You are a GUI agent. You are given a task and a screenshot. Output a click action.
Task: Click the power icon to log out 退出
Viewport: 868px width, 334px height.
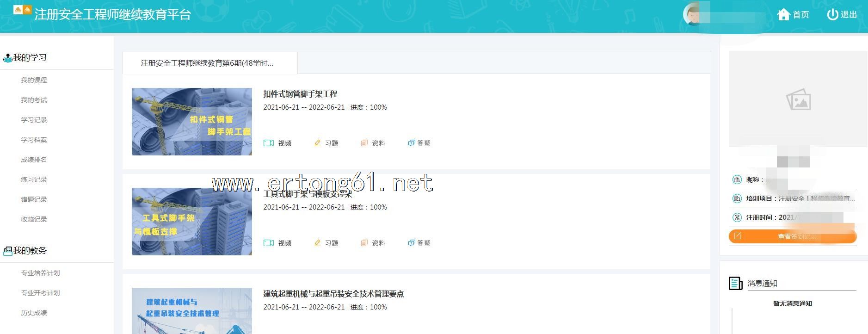point(832,15)
